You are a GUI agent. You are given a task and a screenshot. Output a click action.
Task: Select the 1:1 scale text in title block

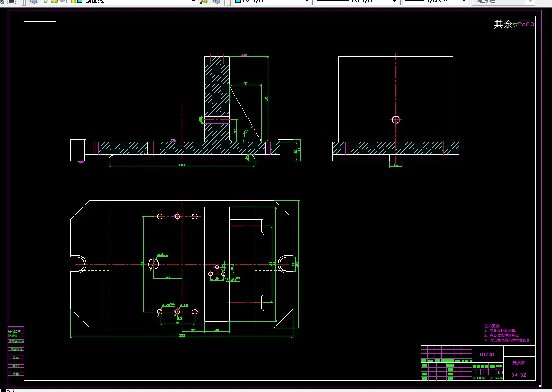[500, 372]
